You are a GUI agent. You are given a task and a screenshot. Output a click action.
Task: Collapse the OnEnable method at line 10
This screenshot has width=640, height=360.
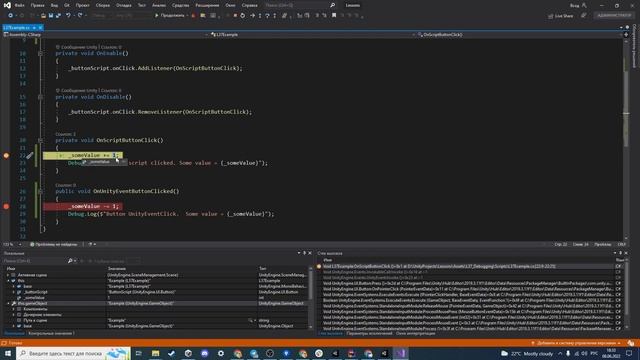pos(40,53)
